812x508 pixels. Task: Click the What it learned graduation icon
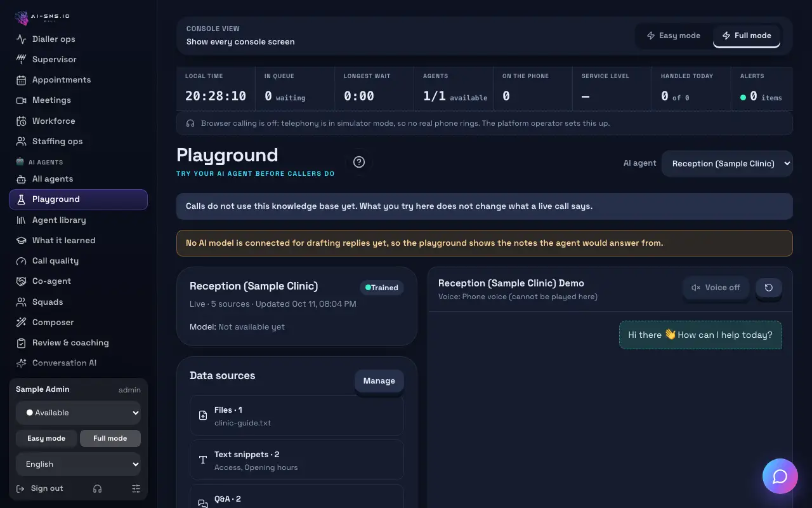click(x=21, y=240)
